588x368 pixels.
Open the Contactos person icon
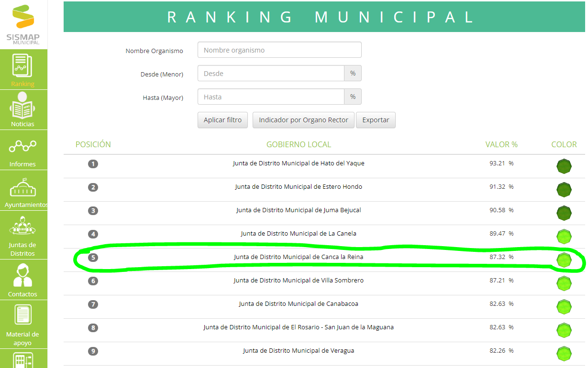22,275
